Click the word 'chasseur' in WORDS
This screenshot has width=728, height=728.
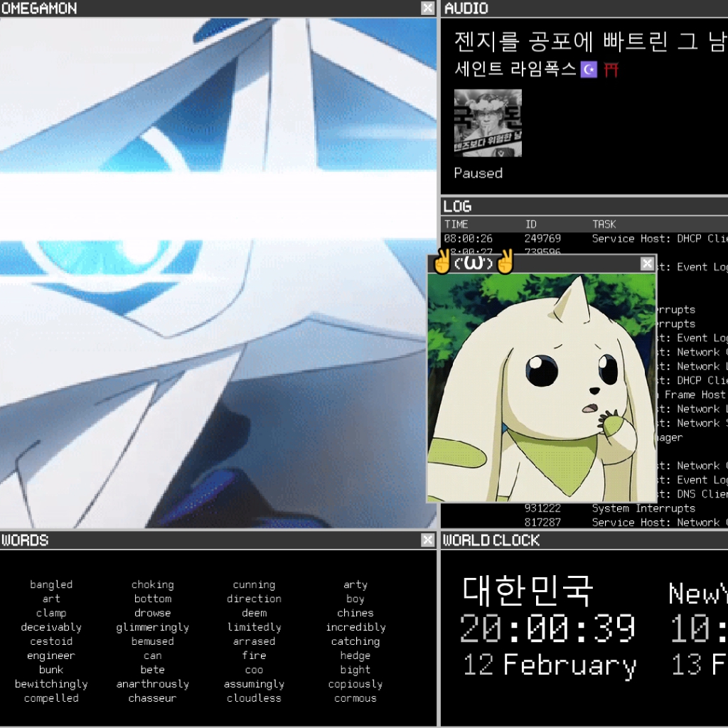point(153,698)
